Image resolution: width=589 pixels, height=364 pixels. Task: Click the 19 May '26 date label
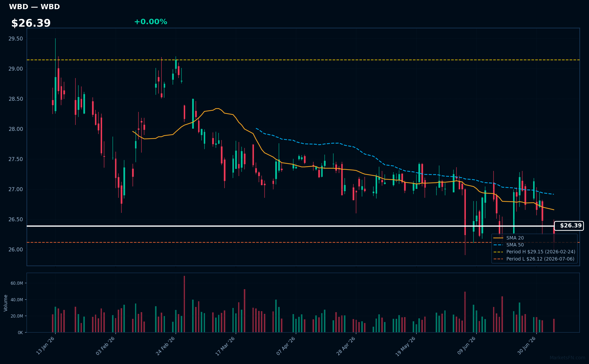(406, 346)
